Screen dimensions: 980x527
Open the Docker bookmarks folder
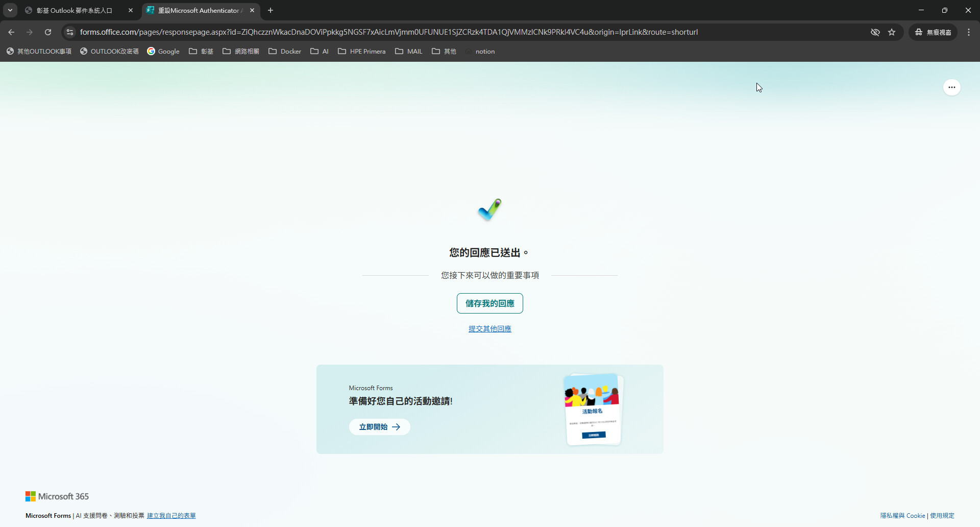click(x=285, y=52)
